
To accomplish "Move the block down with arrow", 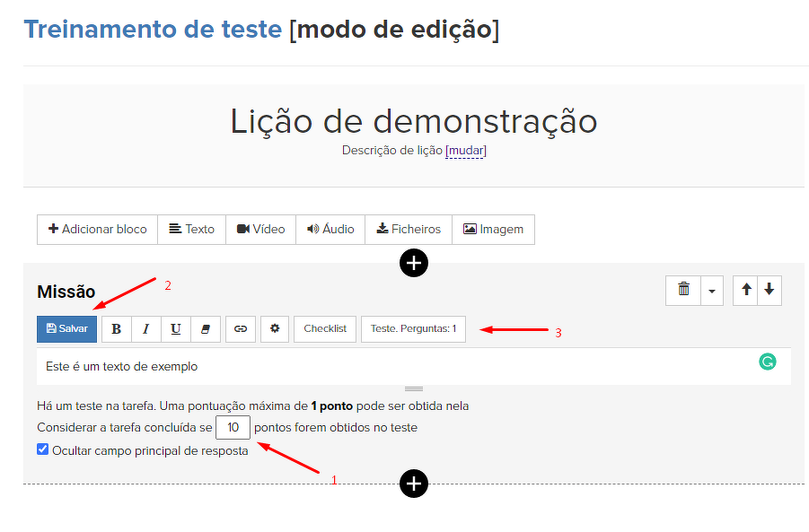I will 769,291.
